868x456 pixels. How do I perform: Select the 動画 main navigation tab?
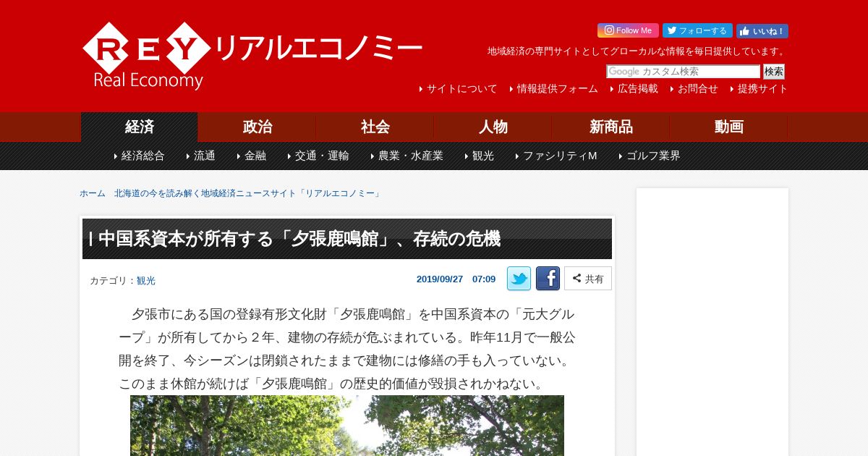[728, 127]
